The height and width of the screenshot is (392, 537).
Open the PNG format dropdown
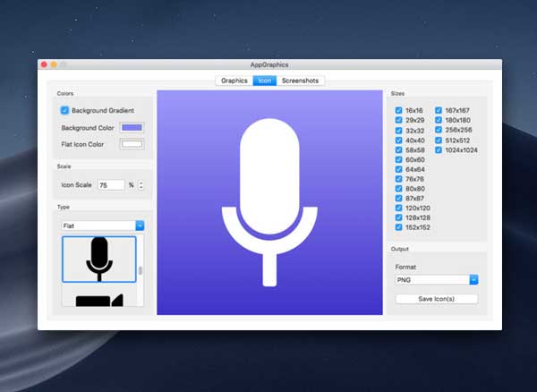point(437,280)
